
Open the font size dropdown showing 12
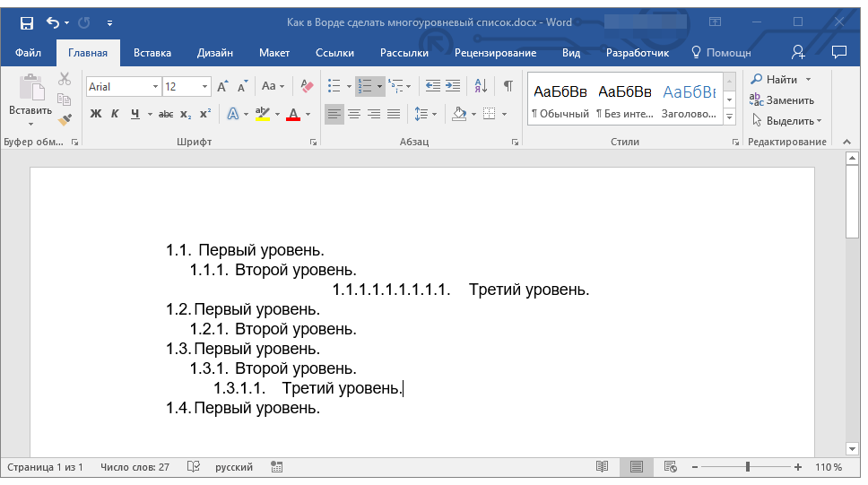click(x=205, y=87)
